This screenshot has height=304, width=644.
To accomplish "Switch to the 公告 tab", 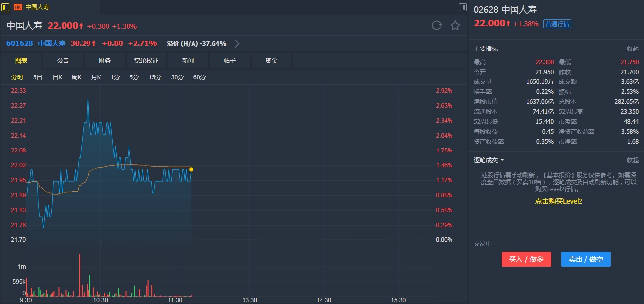I will tap(63, 61).
